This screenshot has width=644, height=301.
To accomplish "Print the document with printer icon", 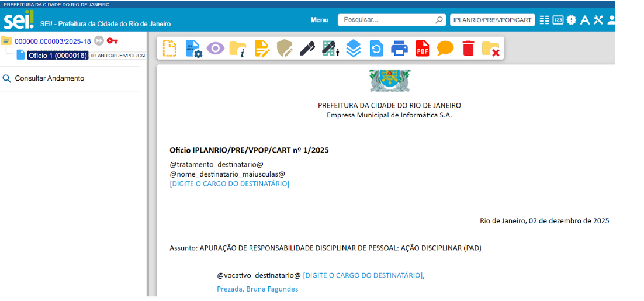I will [399, 49].
